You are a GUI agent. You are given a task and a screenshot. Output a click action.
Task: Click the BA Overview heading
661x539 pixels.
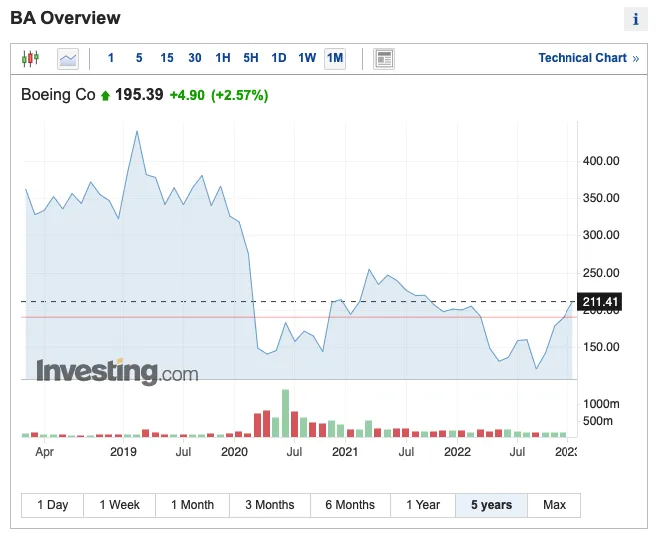click(65, 18)
